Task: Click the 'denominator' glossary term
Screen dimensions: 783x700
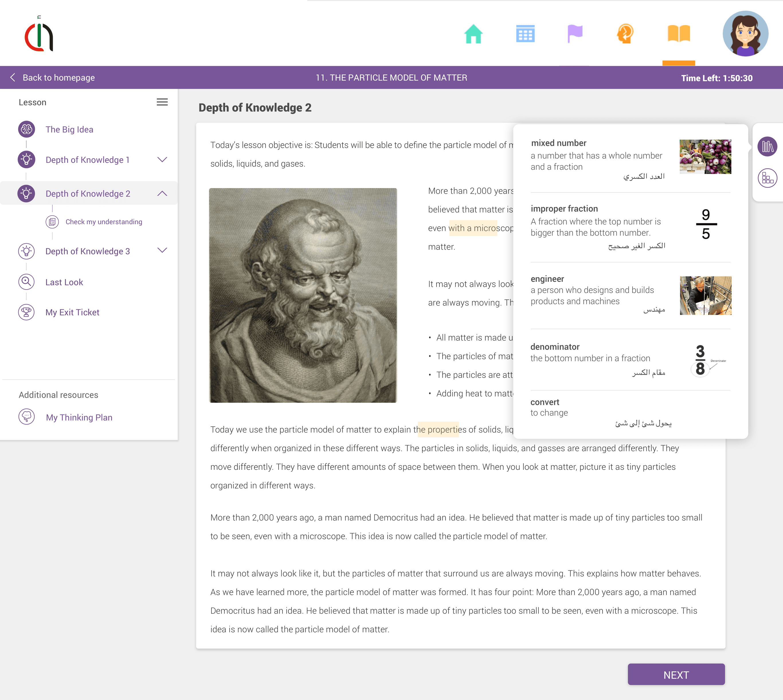Action: 555,347
